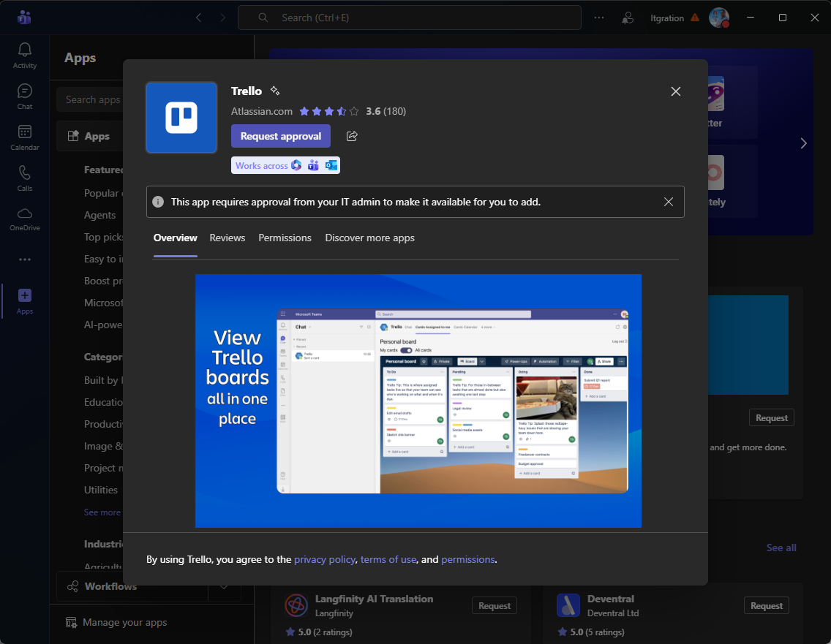Click the share icon beside Request approval
Viewport: 831px width, 644px height.
pyautogui.click(x=352, y=136)
